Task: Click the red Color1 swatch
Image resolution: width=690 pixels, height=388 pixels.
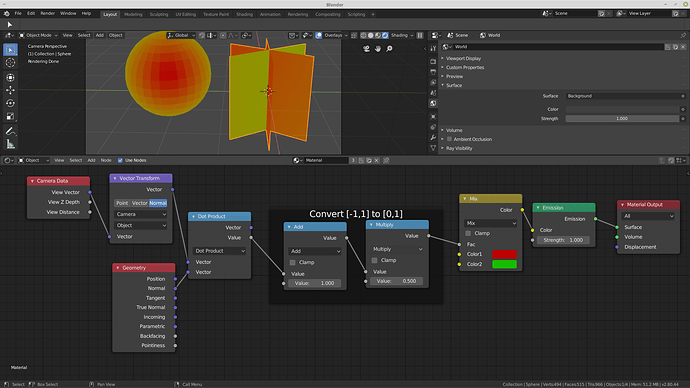Action: click(504, 254)
